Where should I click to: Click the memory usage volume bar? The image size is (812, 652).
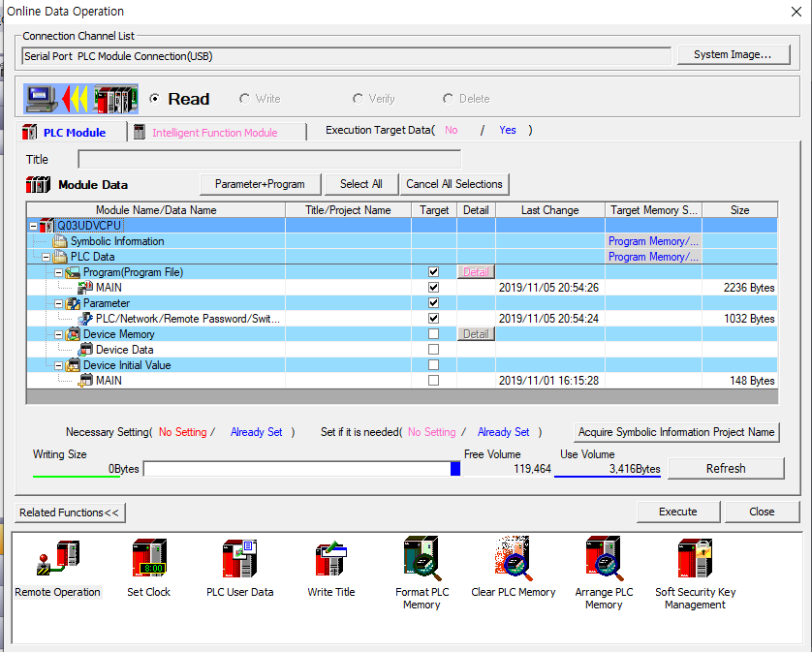click(x=302, y=469)
